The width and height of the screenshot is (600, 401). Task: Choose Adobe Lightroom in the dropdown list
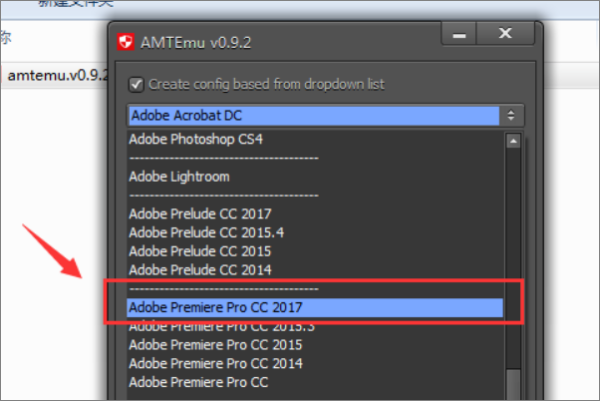tap(179, 176)
